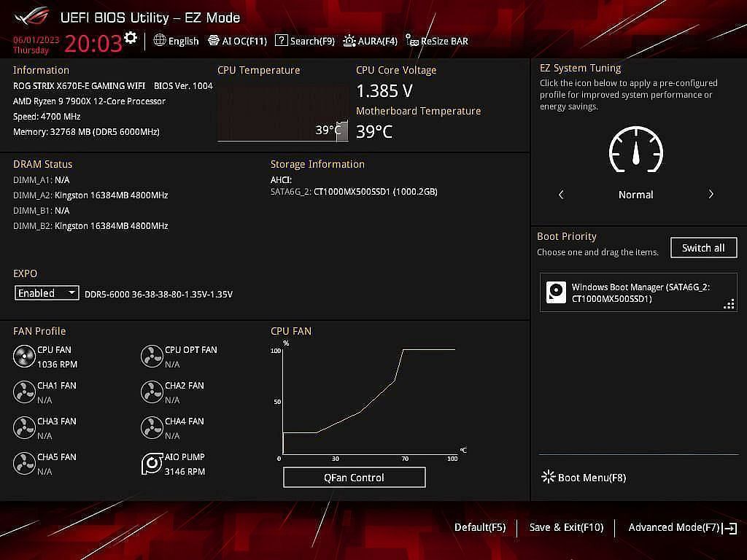Viewport: 747px width, 560px height.
Task: Click the CPU FAN icon
Action: pyautogui.click(x=24, y=356)
